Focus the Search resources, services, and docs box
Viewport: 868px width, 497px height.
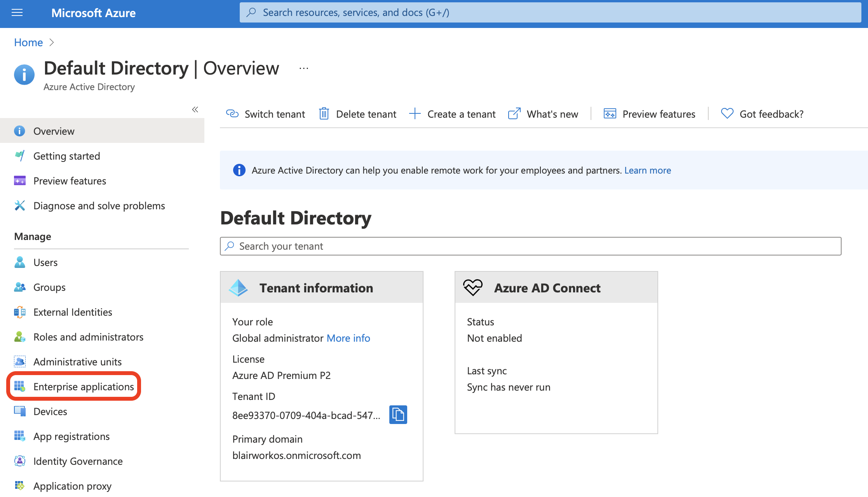550,12
